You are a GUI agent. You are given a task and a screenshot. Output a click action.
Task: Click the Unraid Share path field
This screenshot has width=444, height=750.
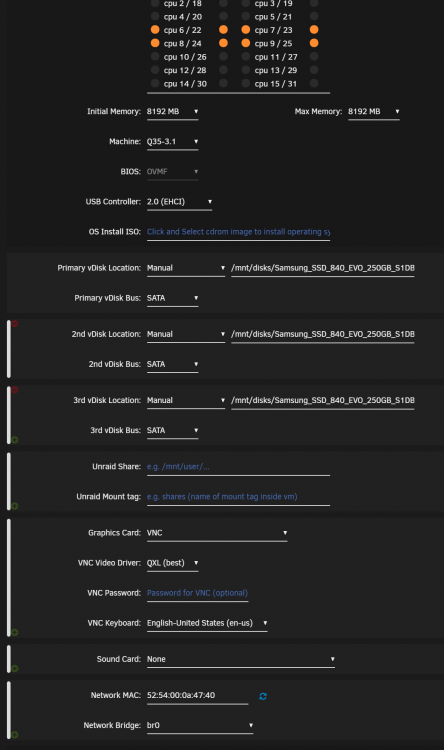point(238,467)
